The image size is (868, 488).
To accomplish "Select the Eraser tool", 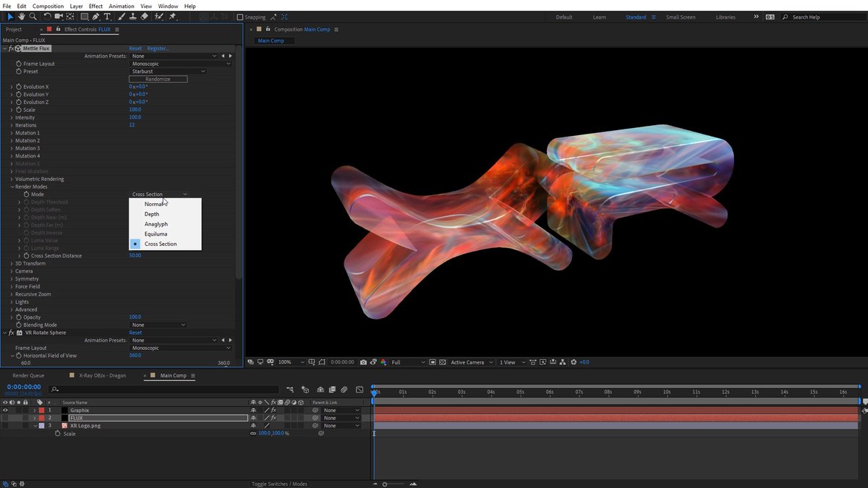I will (145, 17).
